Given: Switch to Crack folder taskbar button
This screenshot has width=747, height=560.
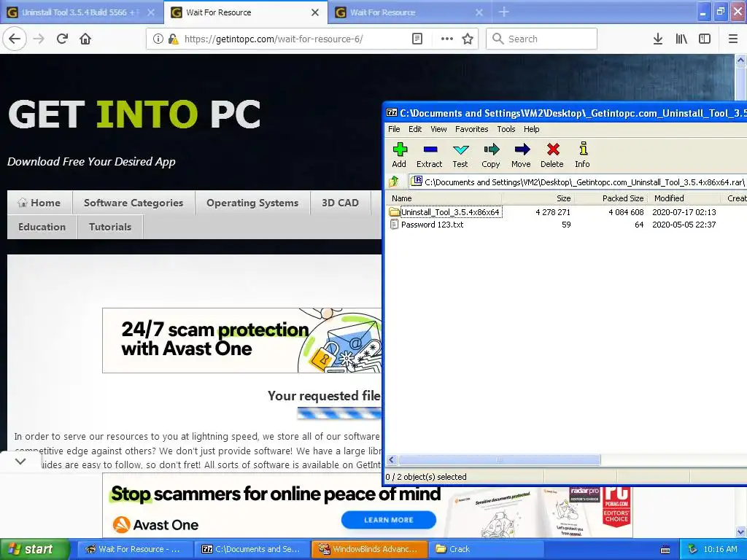Looking at the screenshot, I should click(487, 549).
